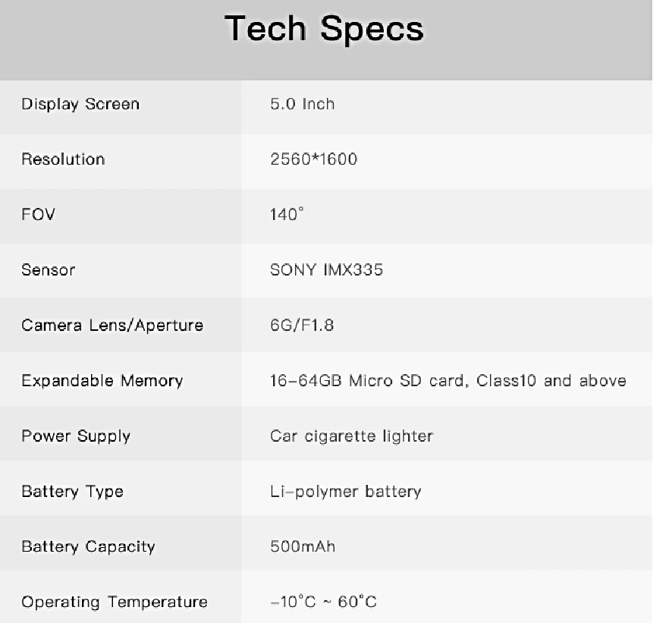
Task: Select the 140° field of view value
Action: (x=286, y=215)
